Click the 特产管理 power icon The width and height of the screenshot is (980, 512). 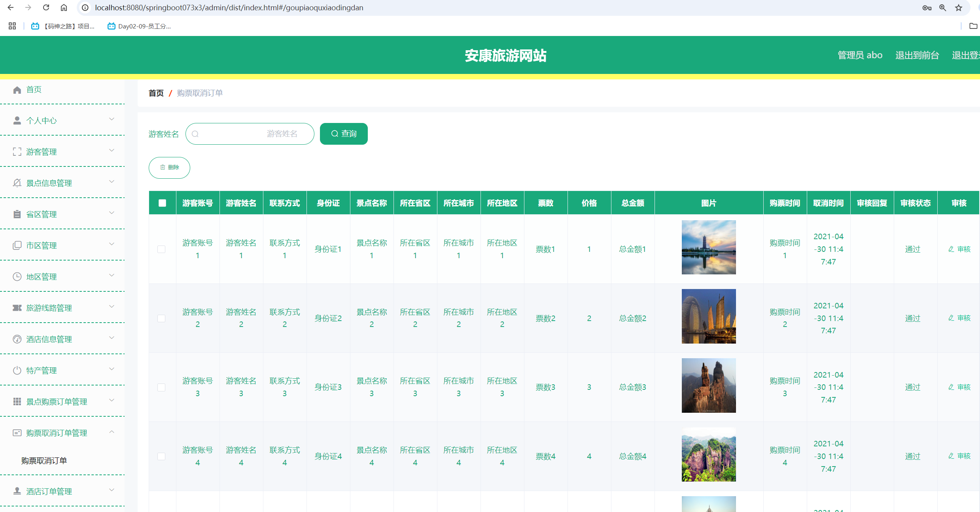17,370
